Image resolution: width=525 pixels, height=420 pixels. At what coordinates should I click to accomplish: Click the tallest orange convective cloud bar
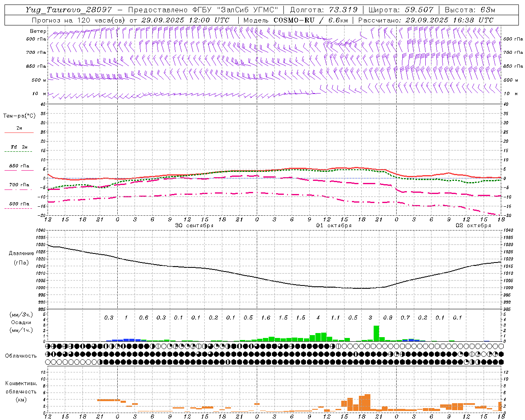coord(367,402)
